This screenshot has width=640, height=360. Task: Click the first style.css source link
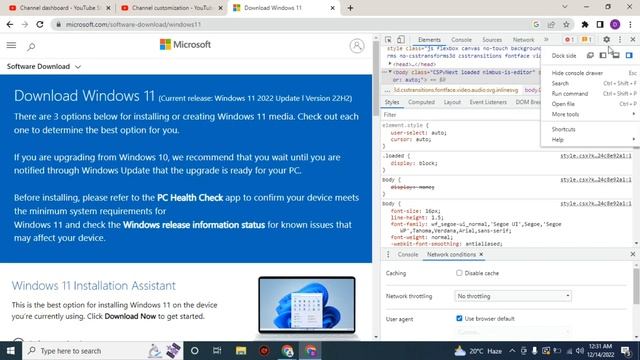[596, 156]
